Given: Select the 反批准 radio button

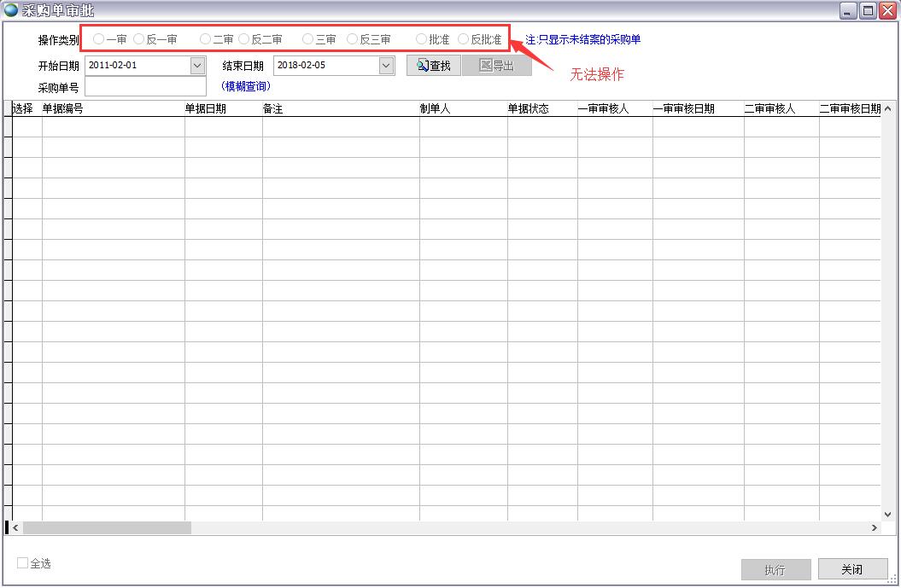Looking at the screenshot, I should click(462, 38).
